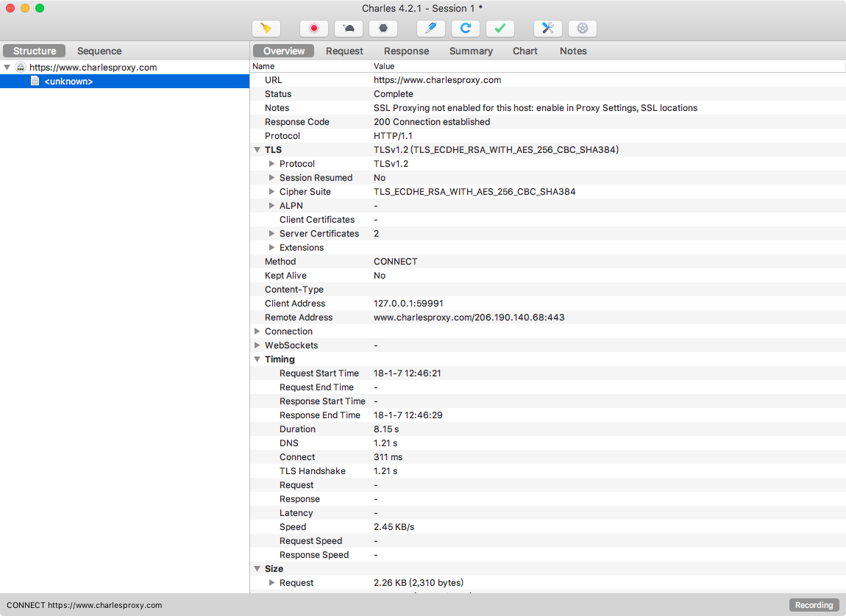Expand the Session Resumed row
The image size is (846, 616).
272,178
